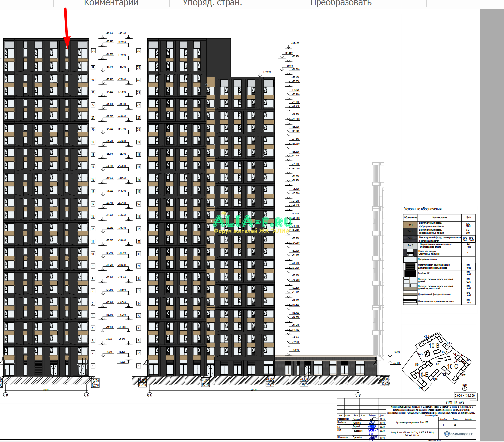Click the Тип 1 beige legend swatch

pos(410,225)
